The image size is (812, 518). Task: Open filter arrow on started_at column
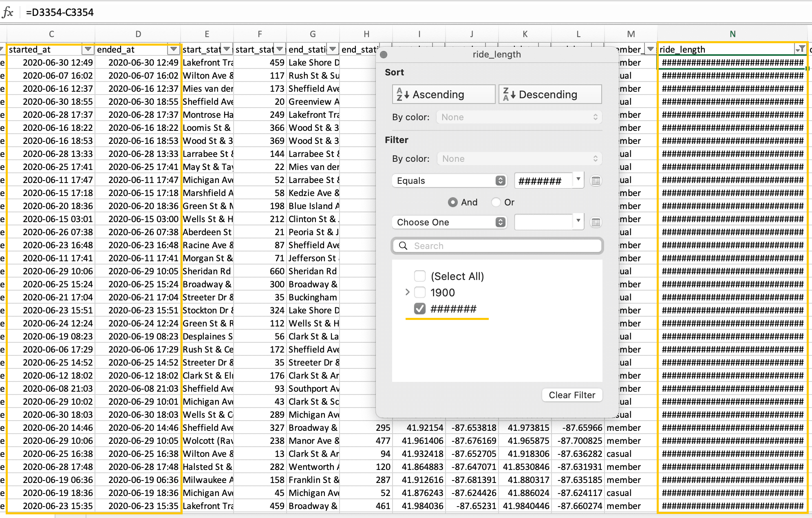(87, 49)
